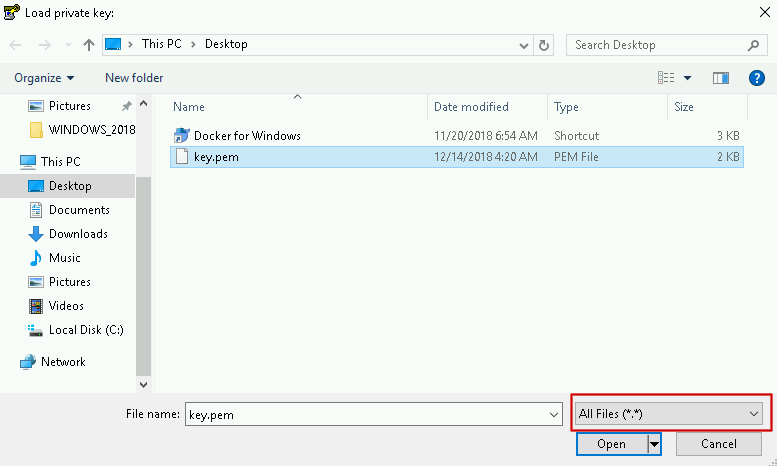
Task: Open Local Disk (C:) in sidebar
Action: tap(86, 330)
